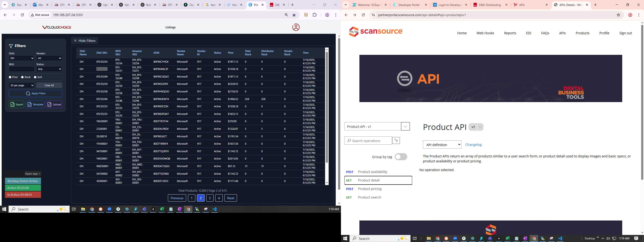
Task: Open the 20 per page dropdown
Action: (22, 85)
